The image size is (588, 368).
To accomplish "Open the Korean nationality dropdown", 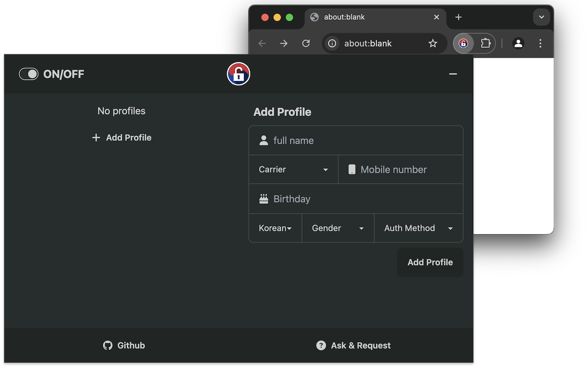I will tap(275, 228).
